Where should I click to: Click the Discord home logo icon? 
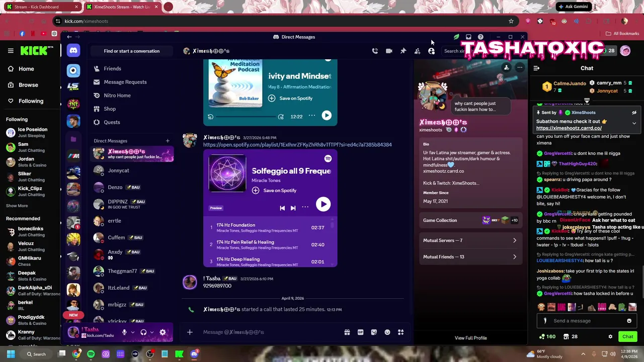click(x=73, y=51)
